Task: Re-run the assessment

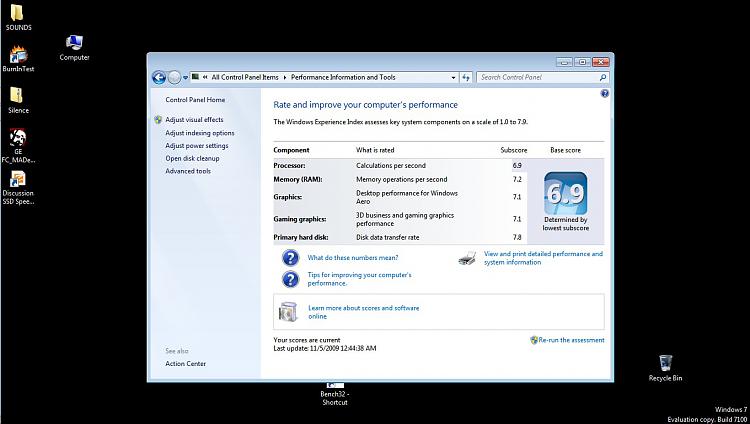Action: [571, 340]
